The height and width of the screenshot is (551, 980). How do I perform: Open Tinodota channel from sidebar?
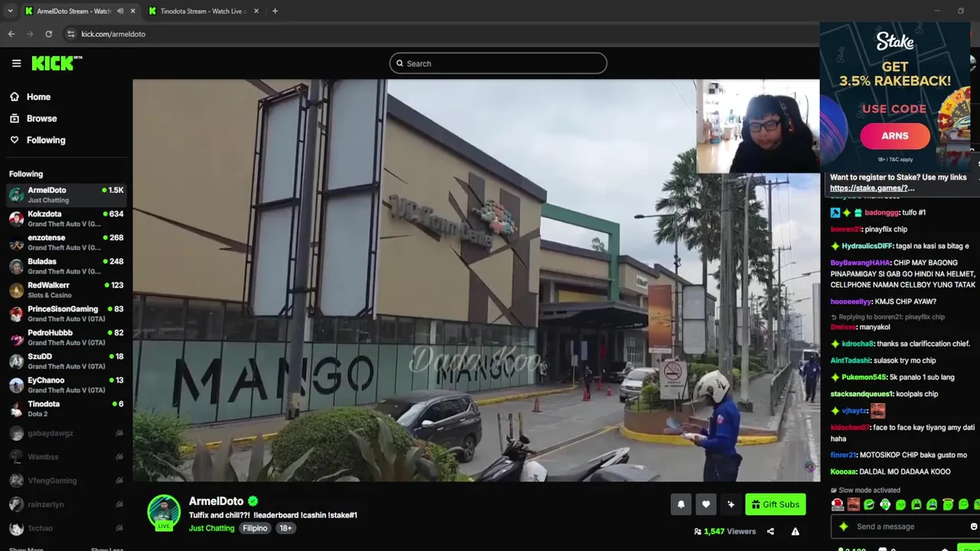coord(66,408)
